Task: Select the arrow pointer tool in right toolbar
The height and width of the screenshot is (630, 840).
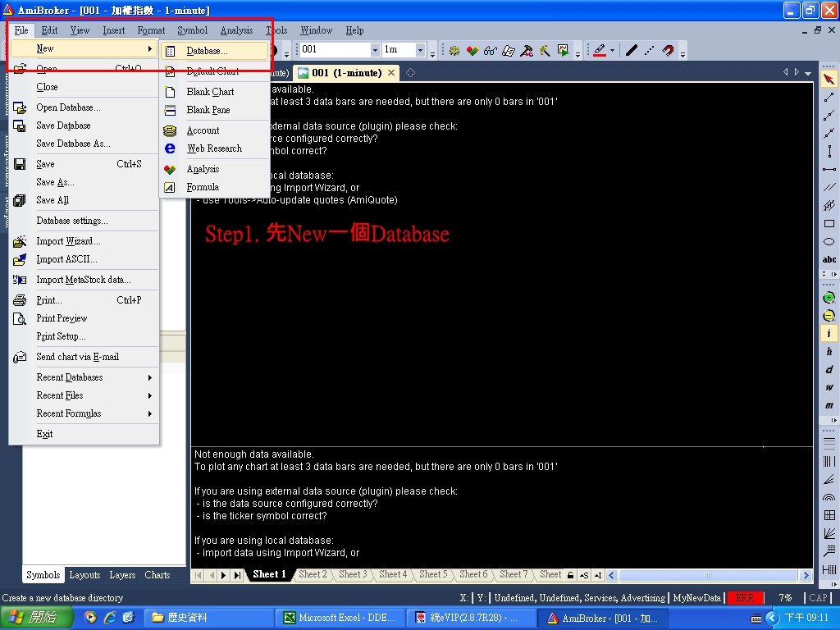Action: pos(829,80)
